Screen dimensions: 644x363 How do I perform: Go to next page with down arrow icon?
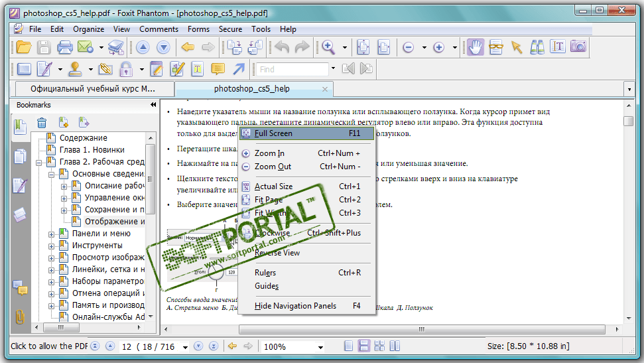(163, 47)
